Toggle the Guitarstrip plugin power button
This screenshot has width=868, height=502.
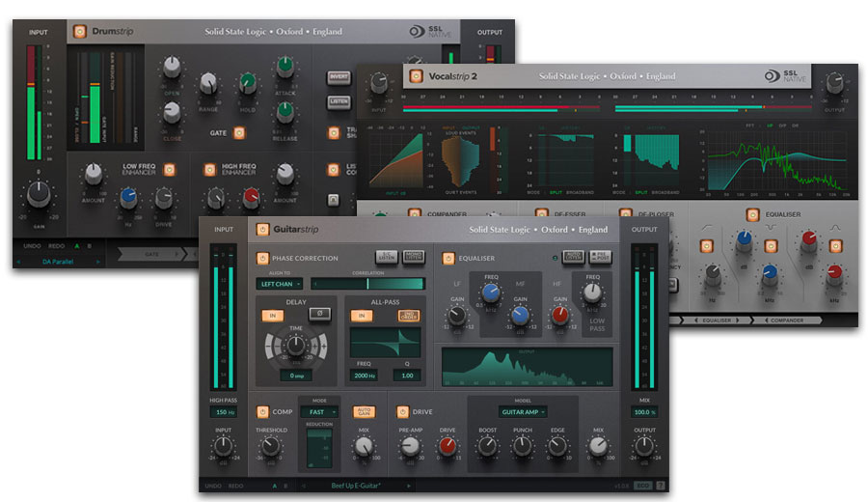(262, 230)
